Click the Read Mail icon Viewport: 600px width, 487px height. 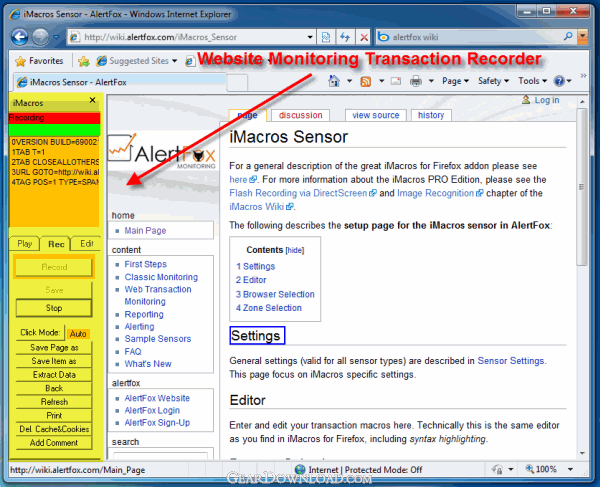396,81
